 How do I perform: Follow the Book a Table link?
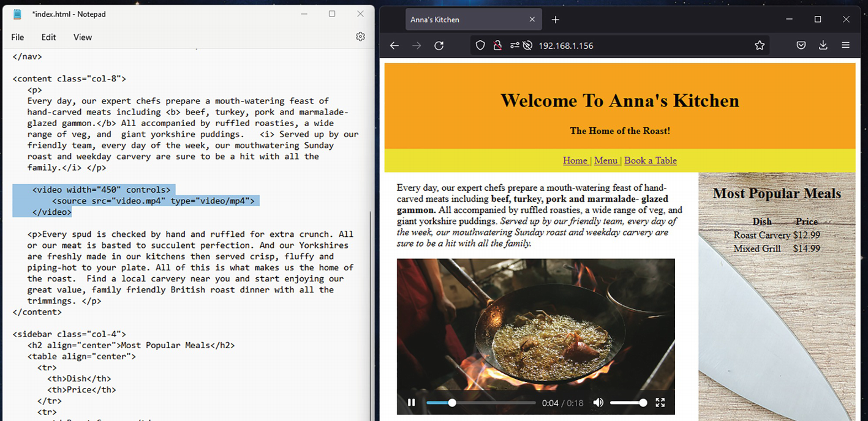(x=650, y=160)
